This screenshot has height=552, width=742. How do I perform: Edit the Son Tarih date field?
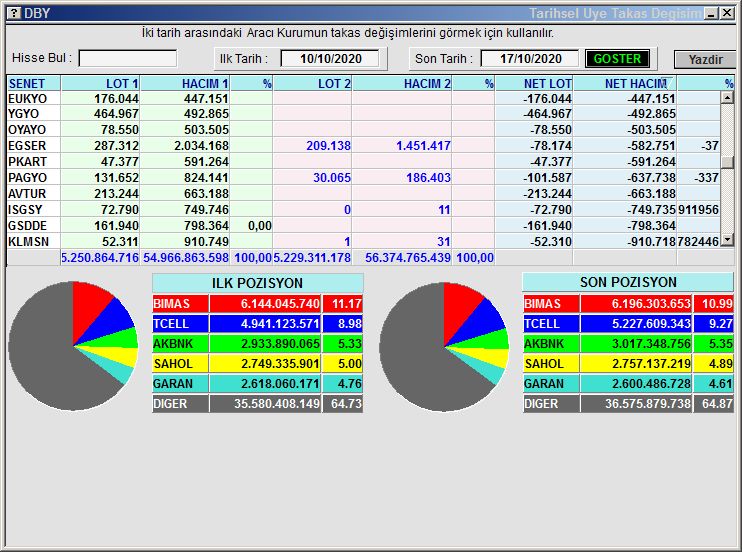530,59
